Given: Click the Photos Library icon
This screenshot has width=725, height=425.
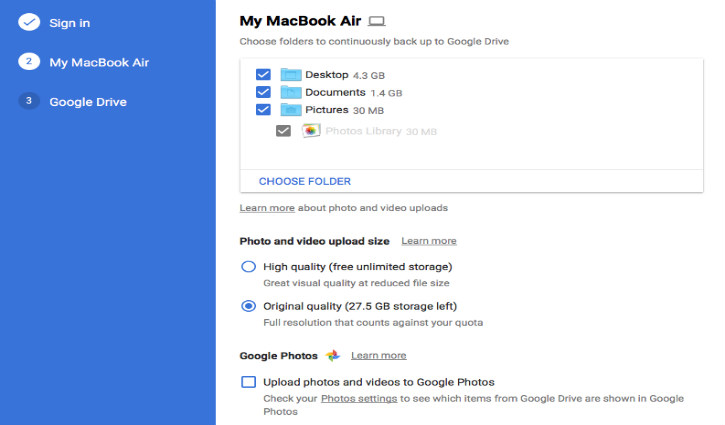Looking at the screenshot, I should pos(311,131).
